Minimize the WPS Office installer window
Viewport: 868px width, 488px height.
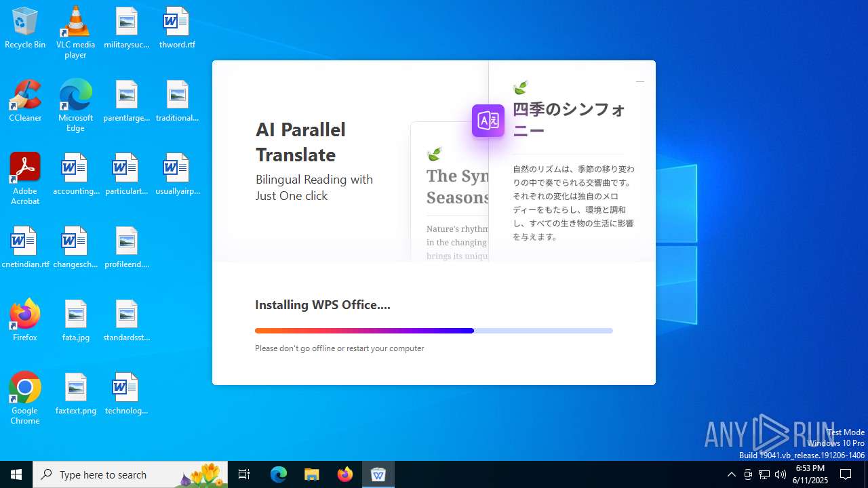click(639, 81)
